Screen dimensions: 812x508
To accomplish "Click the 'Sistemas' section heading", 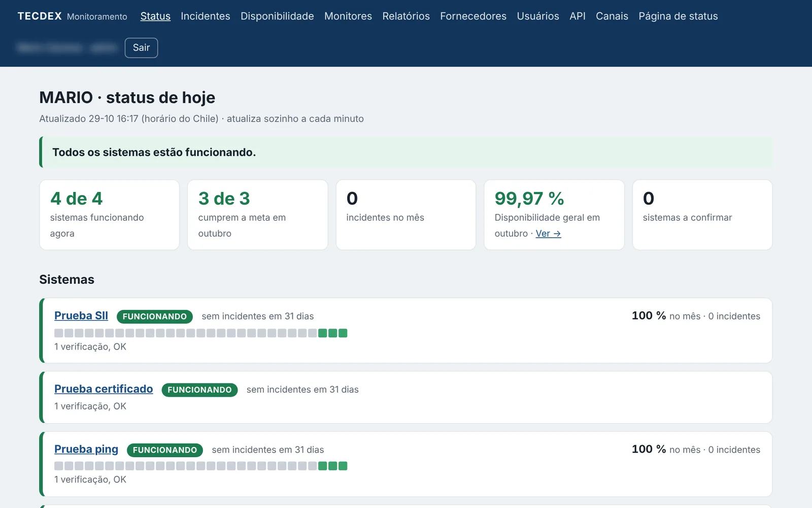I will click(x=67, y=279).
